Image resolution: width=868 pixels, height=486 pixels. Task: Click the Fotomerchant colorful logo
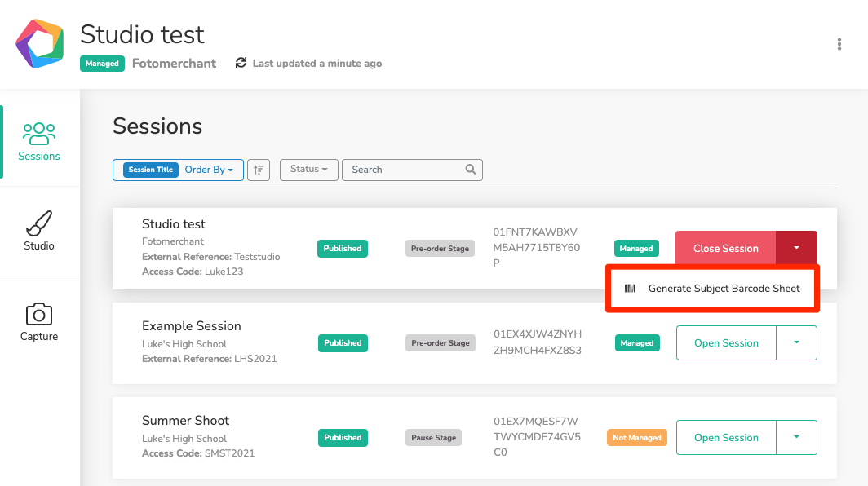[39, 44]
